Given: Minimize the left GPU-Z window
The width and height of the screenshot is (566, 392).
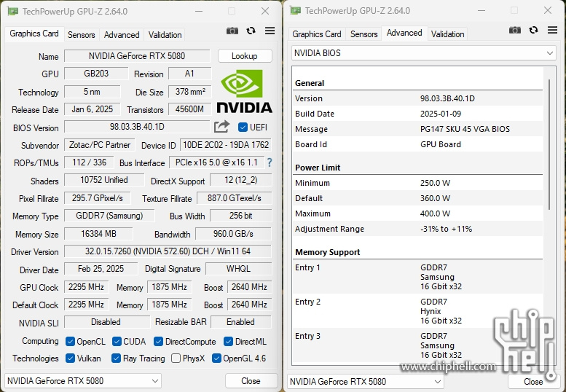Looking at the screenshot, I should point(199,11).
